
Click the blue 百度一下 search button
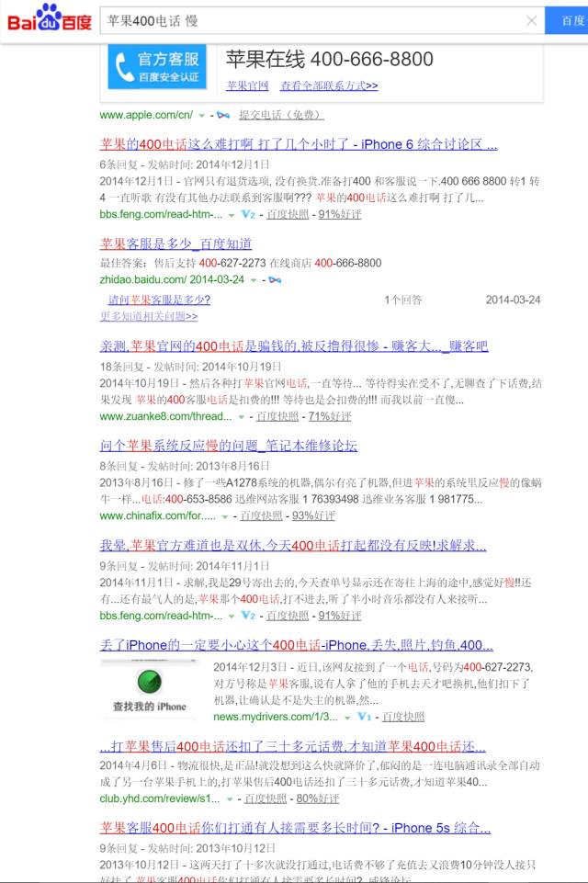(567, 21)
